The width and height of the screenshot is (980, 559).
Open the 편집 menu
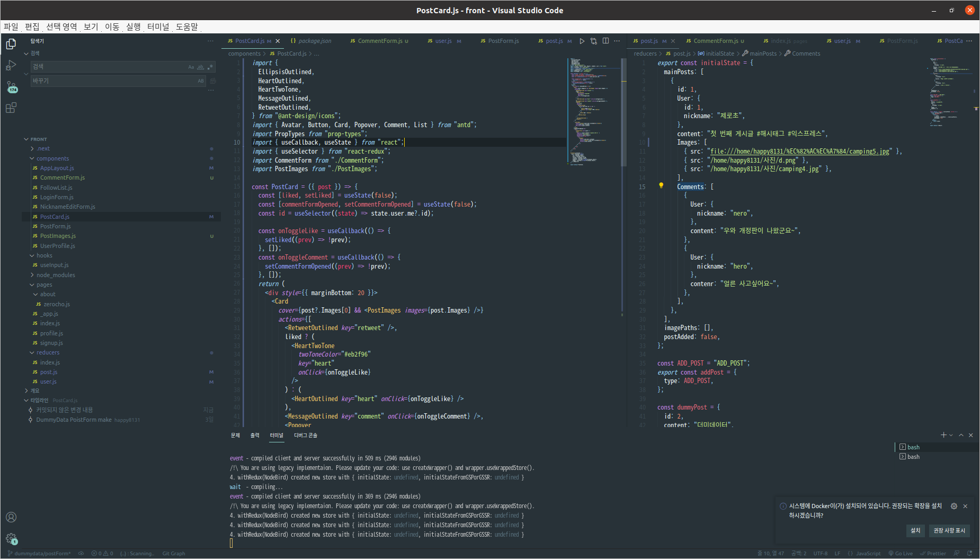point(32,26)
